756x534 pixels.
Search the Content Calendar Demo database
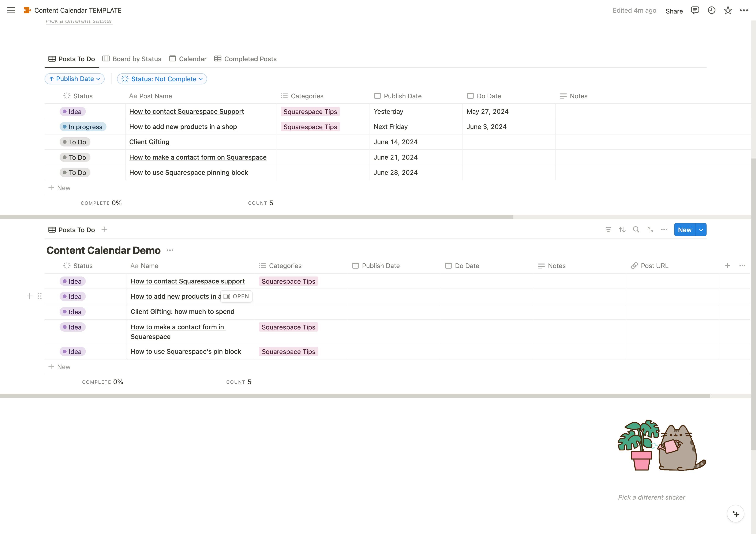point(636,230)
